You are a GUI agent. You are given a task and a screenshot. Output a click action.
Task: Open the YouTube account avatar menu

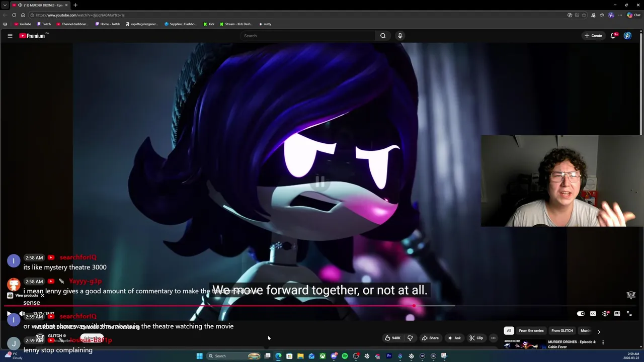(x=627, y=36)
